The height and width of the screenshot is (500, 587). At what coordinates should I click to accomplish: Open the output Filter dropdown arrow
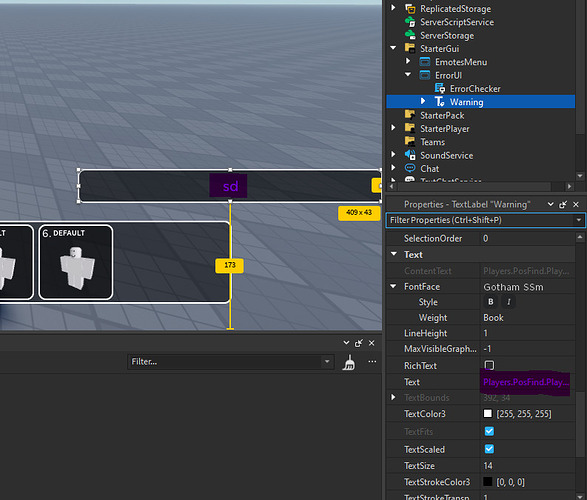(327, 362)
